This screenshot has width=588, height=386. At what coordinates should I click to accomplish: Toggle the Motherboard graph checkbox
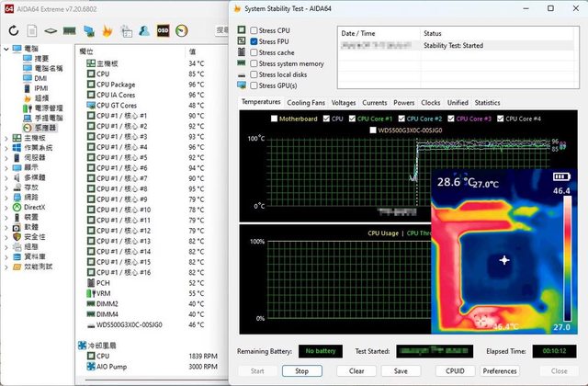point(274,119)
